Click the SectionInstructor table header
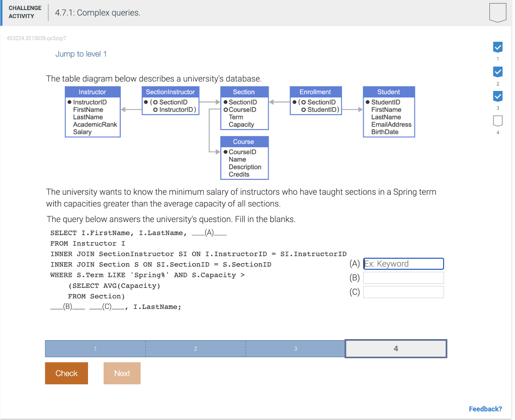The image size is (515, 420). click(x=170, y=92)
